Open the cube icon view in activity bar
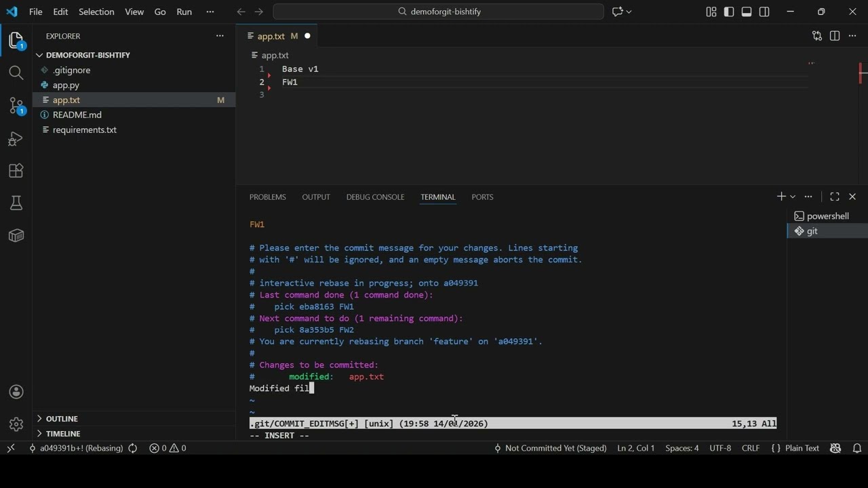Image resolution: width=868 pixels, height=488 pixels. (16, 236)
